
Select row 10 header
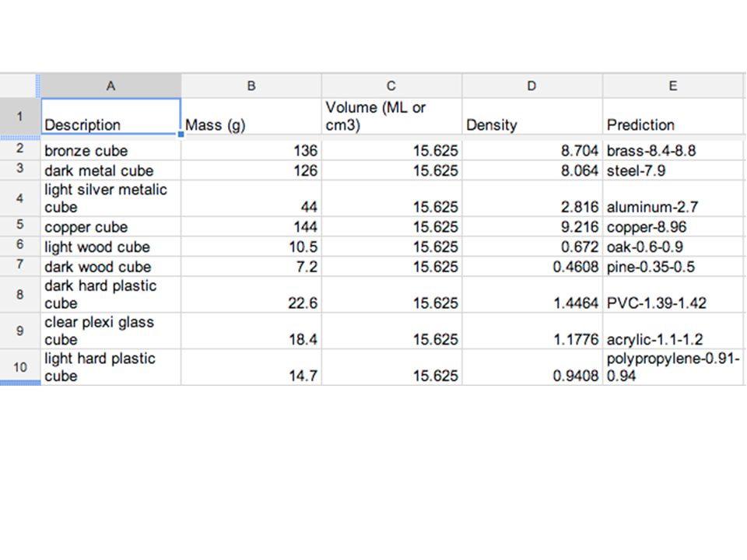point(20,367)
